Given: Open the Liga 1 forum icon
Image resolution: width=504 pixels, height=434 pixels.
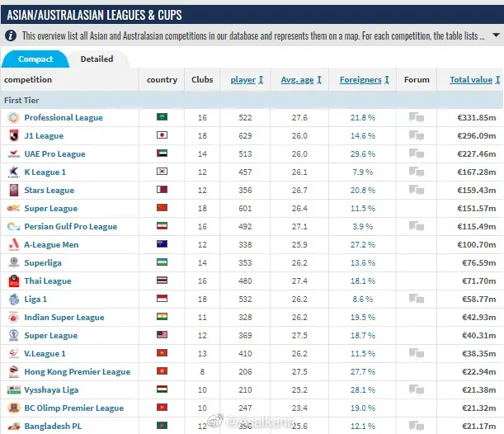Looking at the screenshot, I should click(x=417, y=299).
